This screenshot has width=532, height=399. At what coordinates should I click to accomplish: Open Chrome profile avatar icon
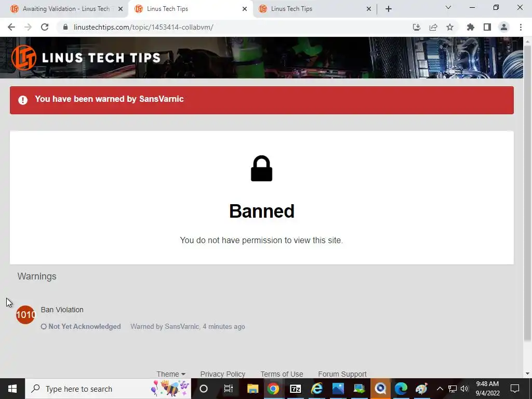coord(504,27)
